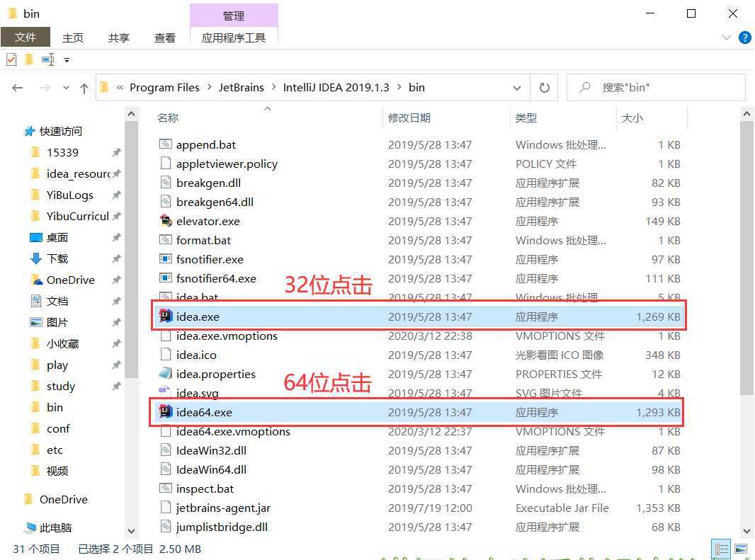The width and height of the screenshot is (755, 560).
Task: Select idea.exe.vmoptions file
Action: pos(227,336)
